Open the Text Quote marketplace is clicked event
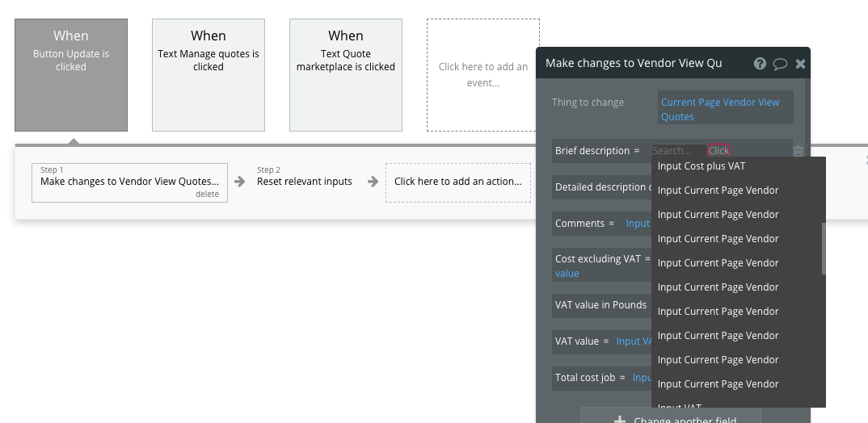 [x=346, y=74]
